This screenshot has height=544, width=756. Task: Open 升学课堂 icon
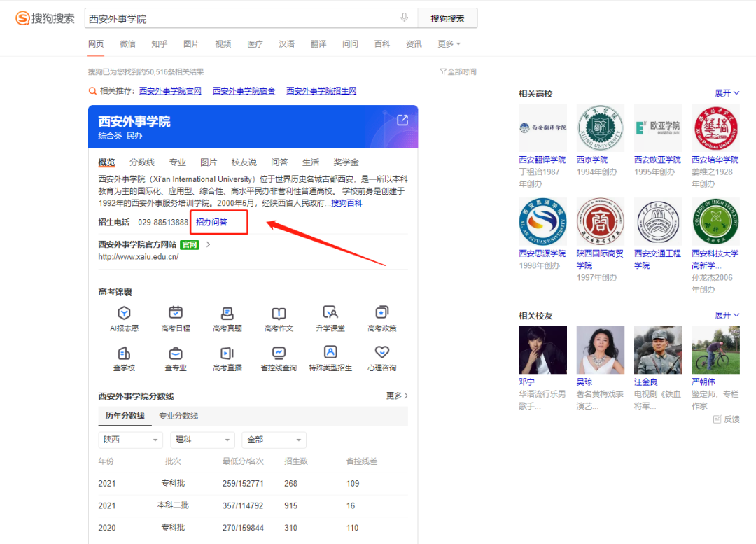point(330,313)
